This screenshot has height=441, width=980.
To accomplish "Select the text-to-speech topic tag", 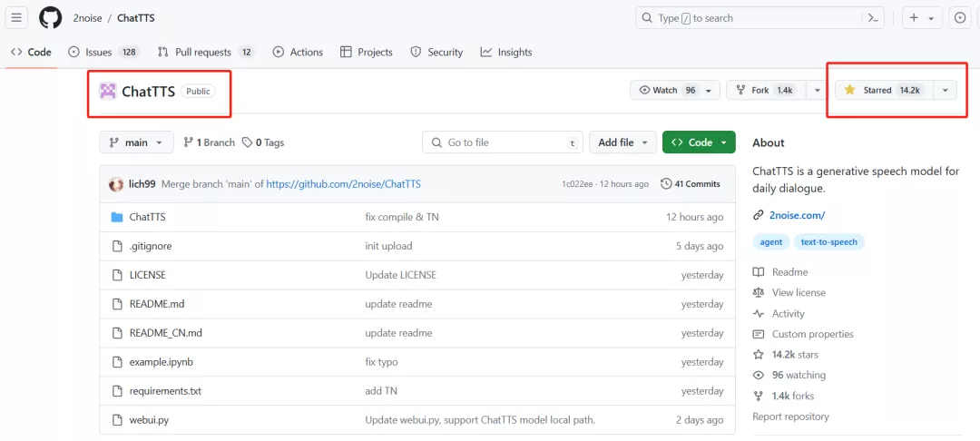I will (x=828, y=242).
